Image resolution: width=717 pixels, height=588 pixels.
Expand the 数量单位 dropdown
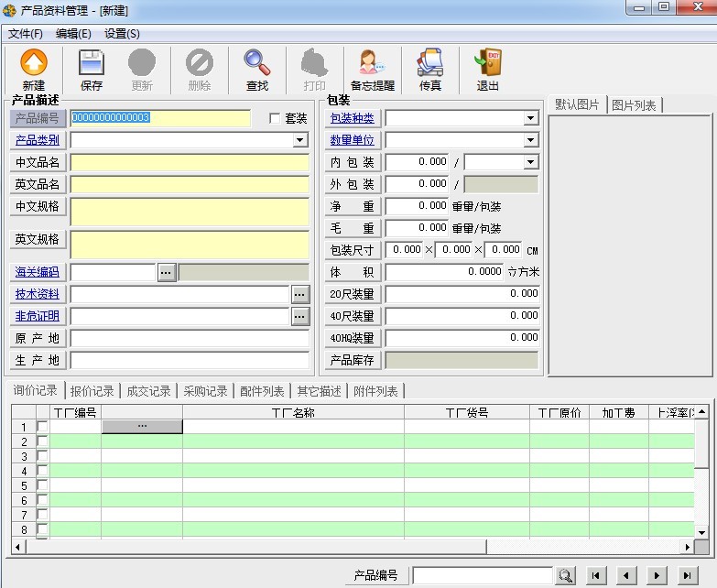(530, 140)
